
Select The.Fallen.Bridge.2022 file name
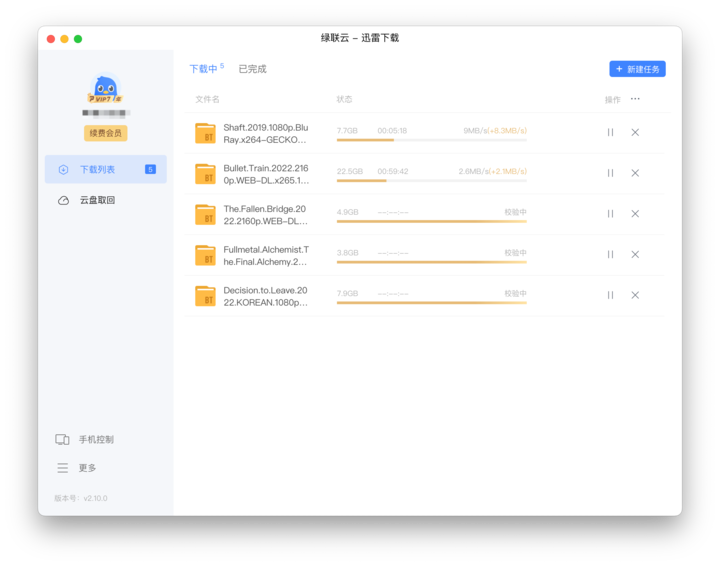pos(265,215)
